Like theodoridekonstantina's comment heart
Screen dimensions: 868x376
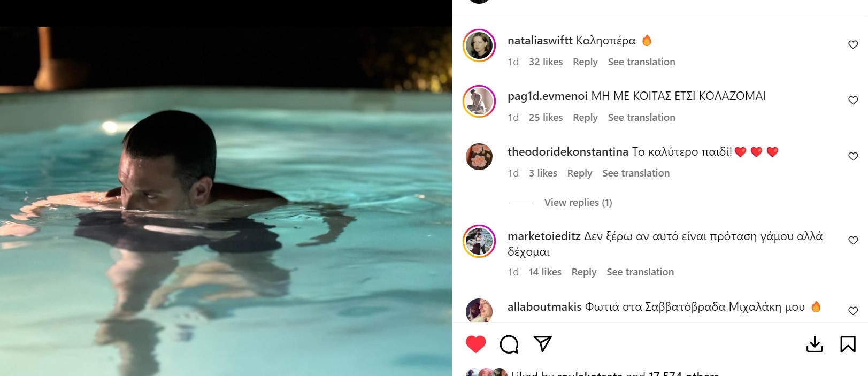[853, 157]
